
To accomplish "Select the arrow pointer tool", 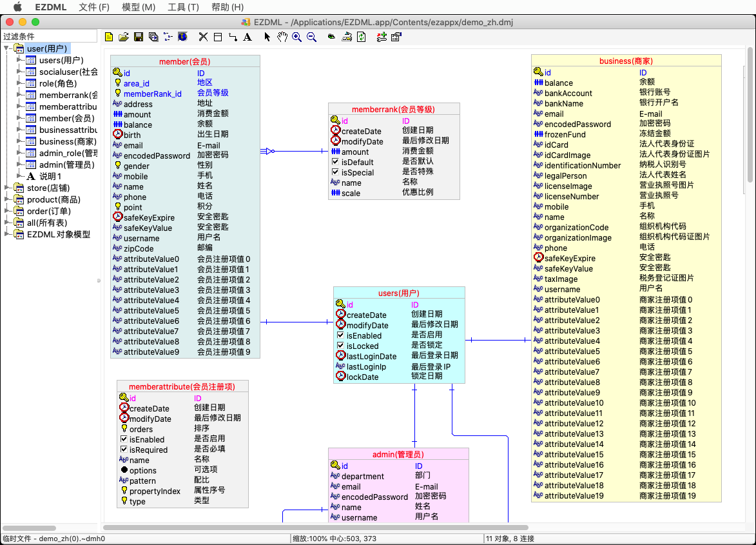I will pos(267,37).
